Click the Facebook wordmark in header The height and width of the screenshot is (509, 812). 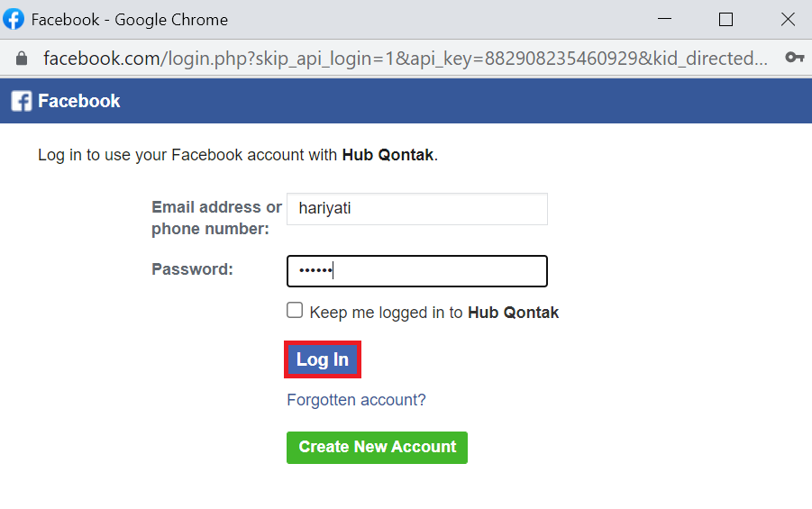(x=79, y=101)
